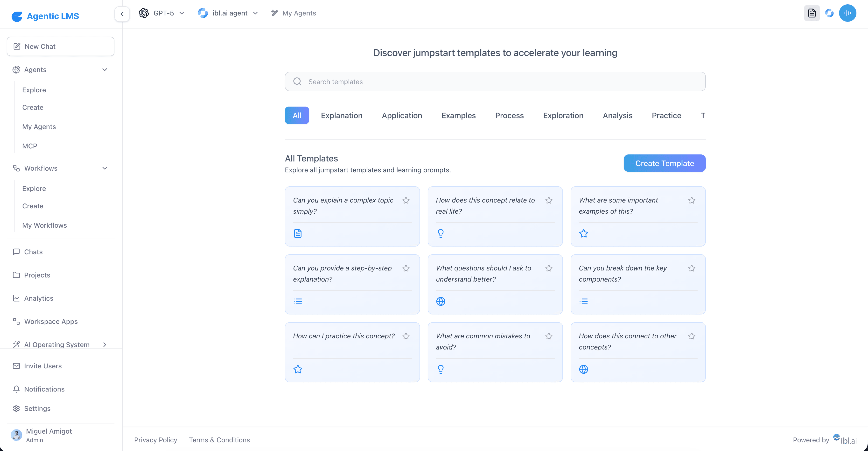Click the lightbulb icon on the real-life concept card
This screenshot has height=451, width=868.
pyautogui.click(x=441, y=233)
